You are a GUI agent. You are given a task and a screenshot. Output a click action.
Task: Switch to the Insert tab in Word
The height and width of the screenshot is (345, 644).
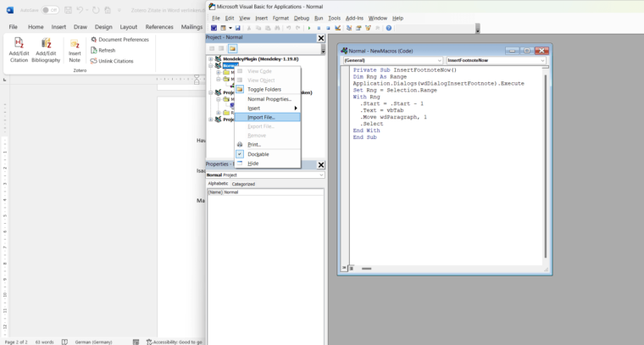click(58, 26)
